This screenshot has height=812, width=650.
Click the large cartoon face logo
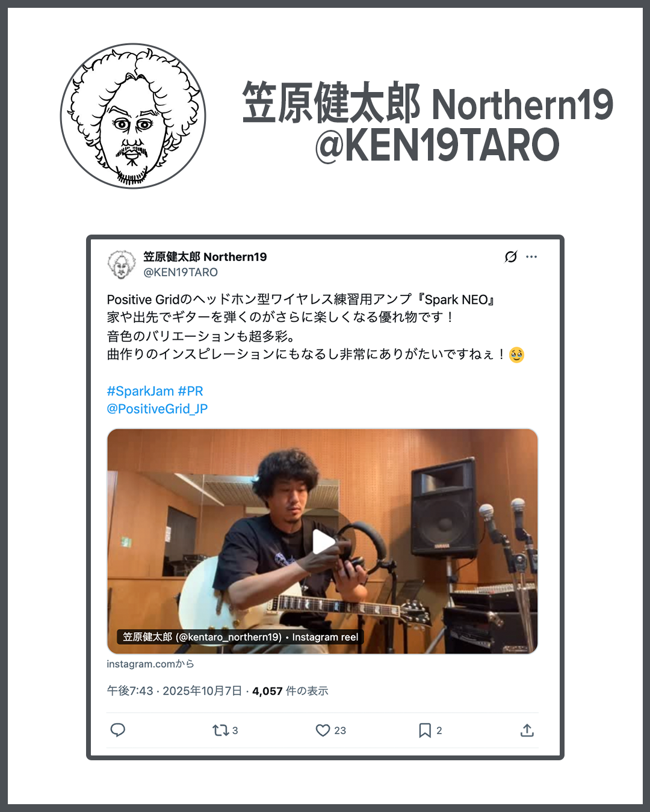click(133, 115)
